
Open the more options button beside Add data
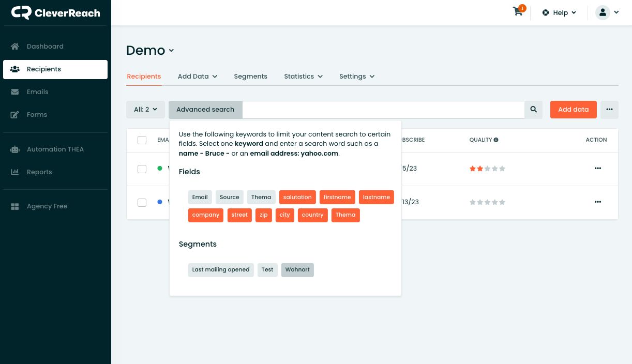(609, 110)
